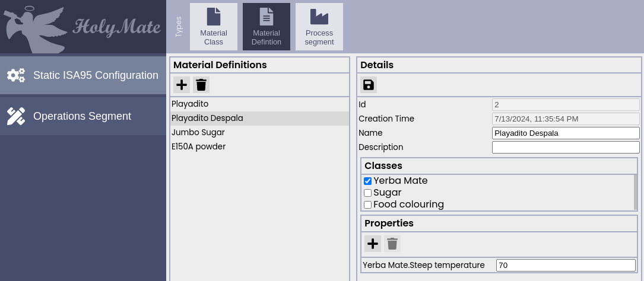Switch to the Material Definition tab
The height and width of the screenshot is (281, 644).
(267, 27)
